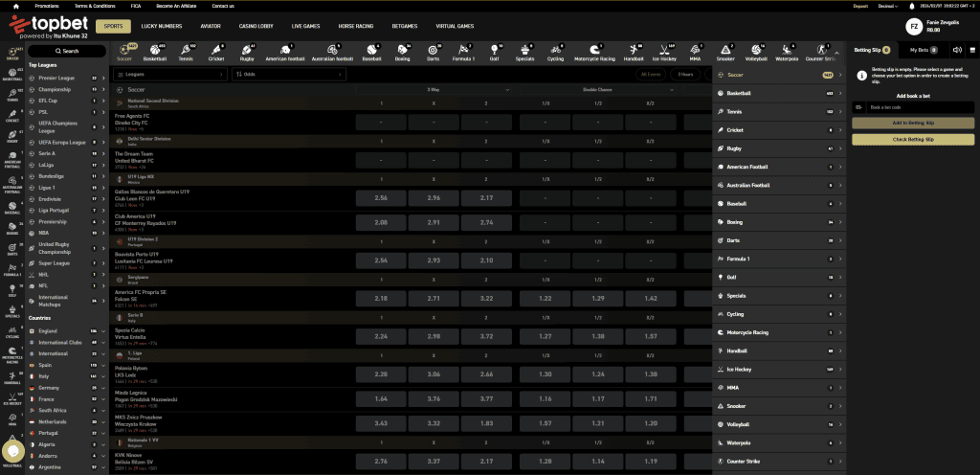Select Waterpolo in the top sports icon bar
Image resolution: width=980 pixels, height=475 pixels.
pos(787,52)
